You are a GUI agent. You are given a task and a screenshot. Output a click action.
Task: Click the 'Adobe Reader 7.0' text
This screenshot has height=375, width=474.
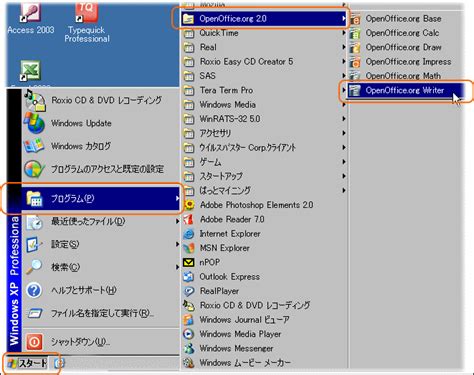[232, 219]
